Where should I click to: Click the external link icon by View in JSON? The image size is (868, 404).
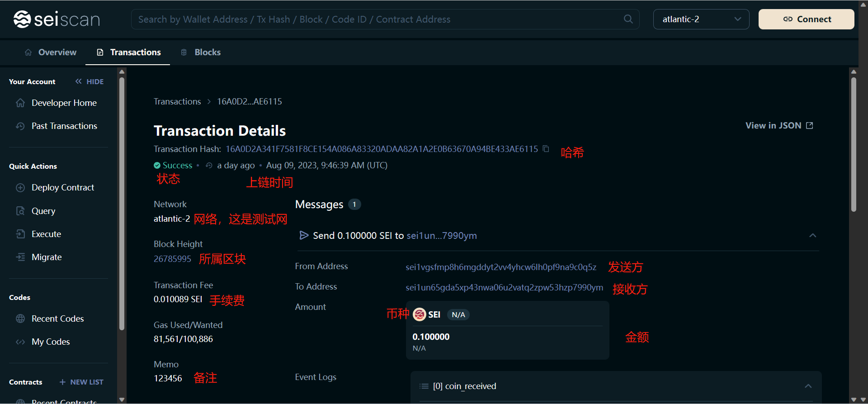pyautogui.click(x=809, y=125)
